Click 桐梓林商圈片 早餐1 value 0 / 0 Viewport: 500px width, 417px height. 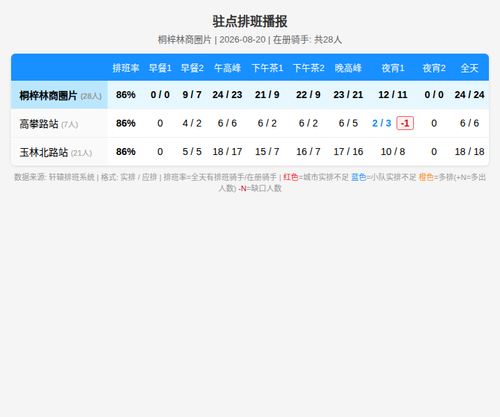(160, 95)
